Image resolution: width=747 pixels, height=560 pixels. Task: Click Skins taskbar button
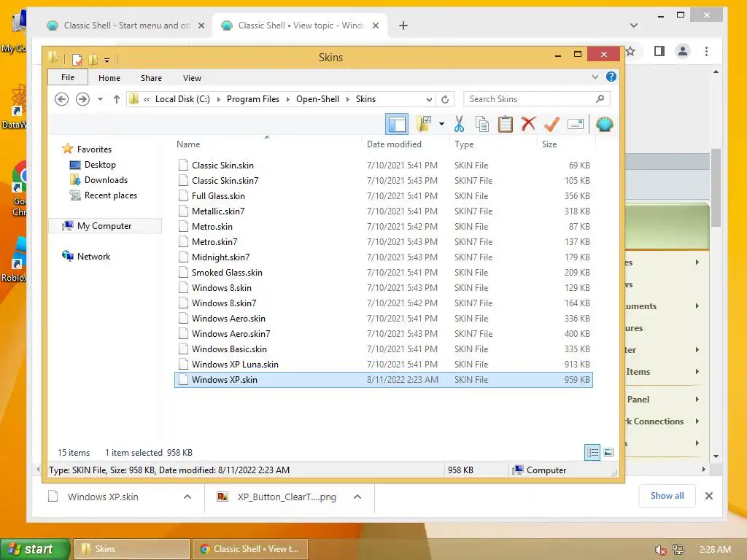pos(131,549)
